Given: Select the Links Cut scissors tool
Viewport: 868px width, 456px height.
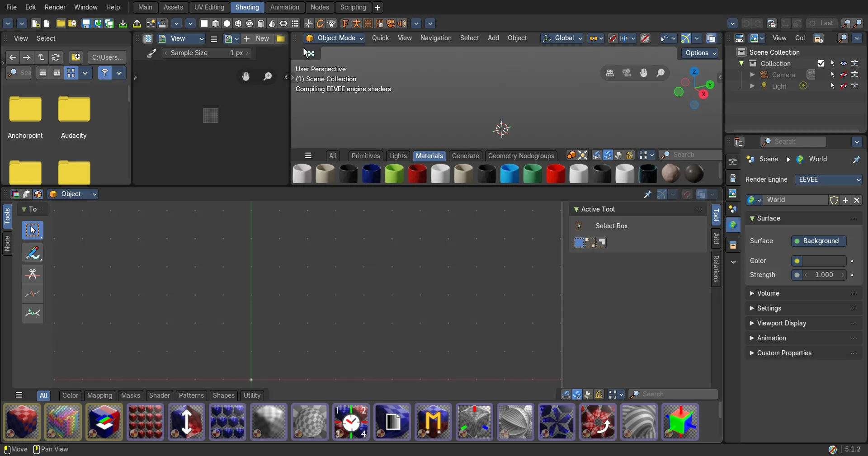Looking at the screenshot, I should [x=33, y=274].
